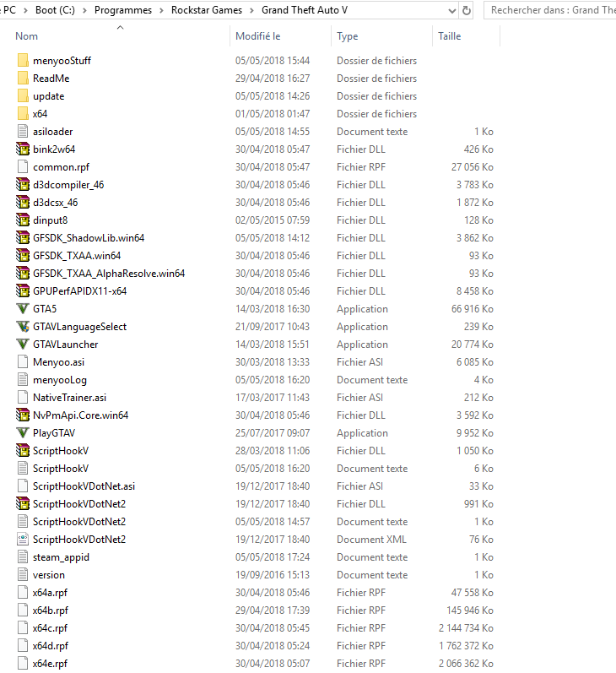This screenshot has height=673, width=616.
Task: Click the x64a.rpf file icon
Action: [23, 592]
